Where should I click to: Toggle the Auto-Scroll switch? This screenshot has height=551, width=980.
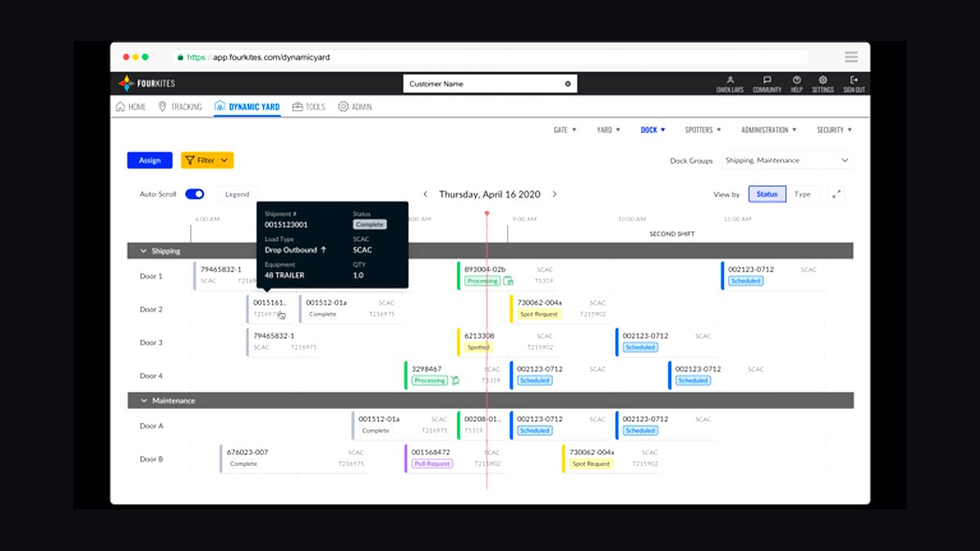pos(194,194)
